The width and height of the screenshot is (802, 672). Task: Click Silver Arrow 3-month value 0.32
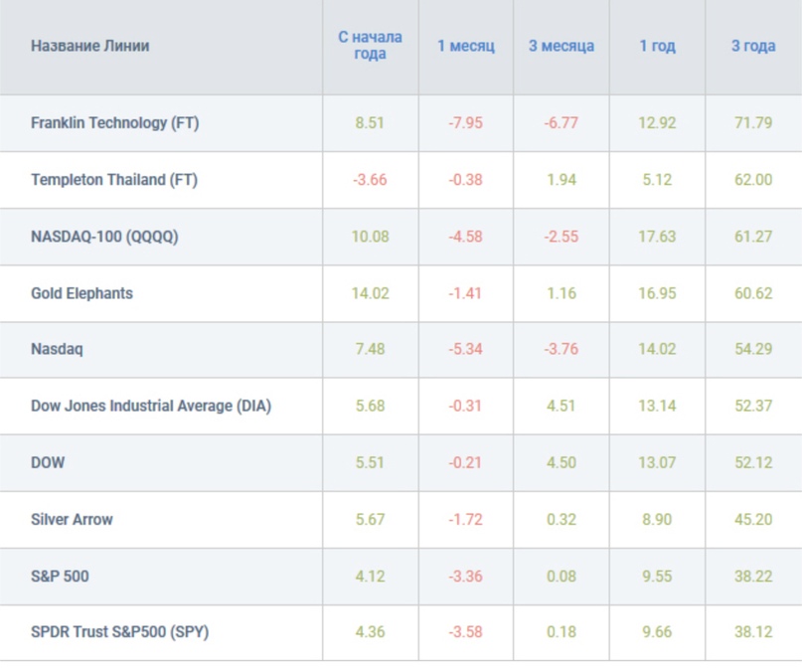coord(561,520)
